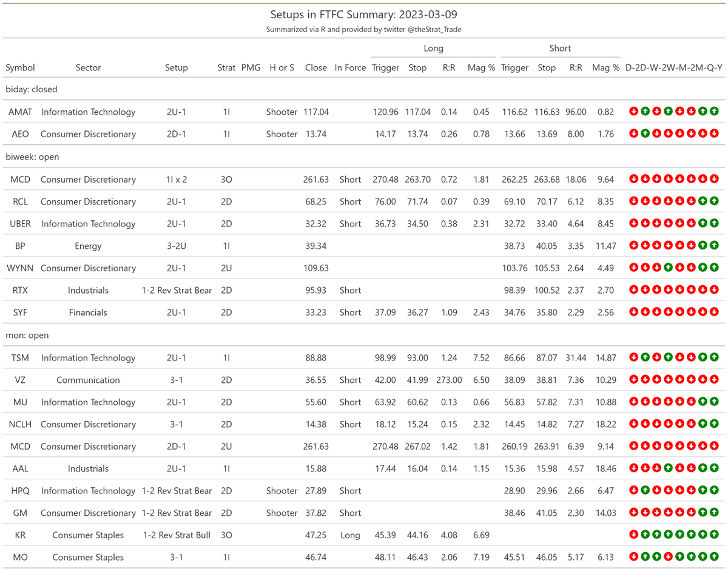
Task: Click the monthly (M) red arrow in WYNN row
Action: (x=679, y=268)
